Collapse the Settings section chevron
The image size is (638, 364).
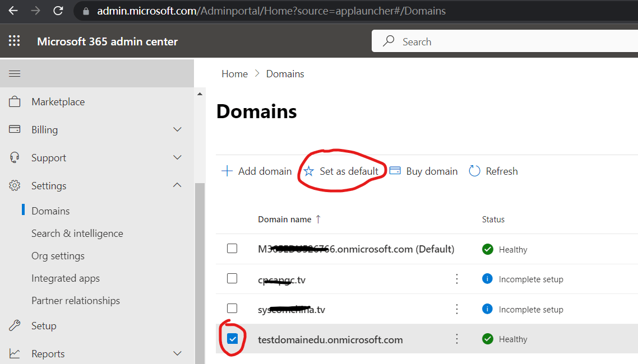(177, 185)
